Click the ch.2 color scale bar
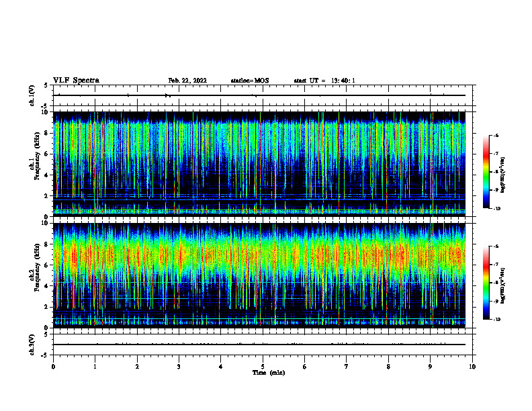 (486, 283)
